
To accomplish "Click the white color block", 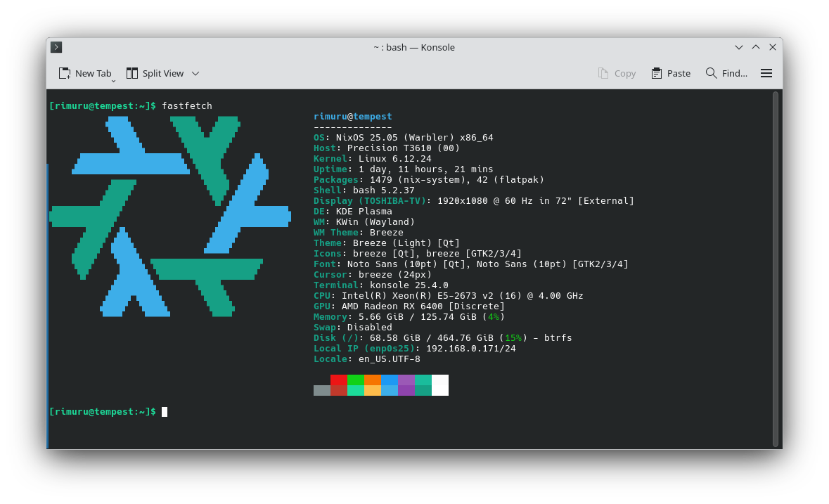I will coord(440,385).
